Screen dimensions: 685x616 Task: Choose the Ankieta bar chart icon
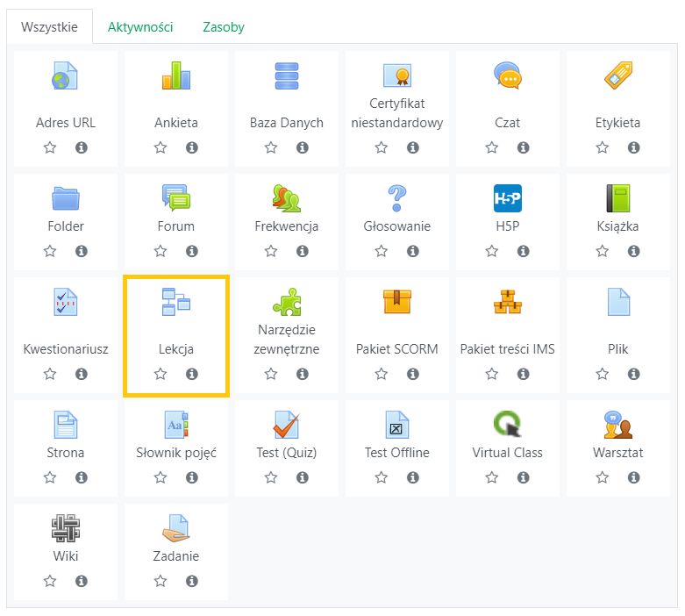tap(175, 75)
